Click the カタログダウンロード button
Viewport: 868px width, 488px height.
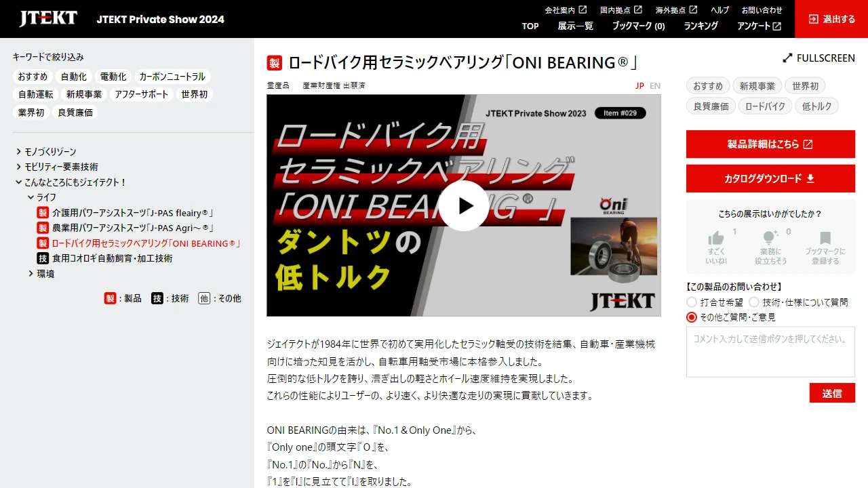pyautogui.click(x=770, y=179)
